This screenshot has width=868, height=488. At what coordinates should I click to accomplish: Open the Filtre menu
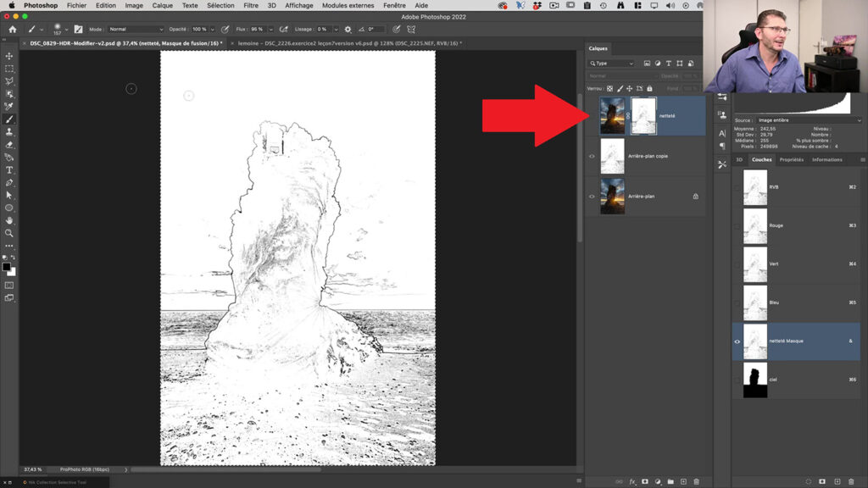tap(253, 5)
